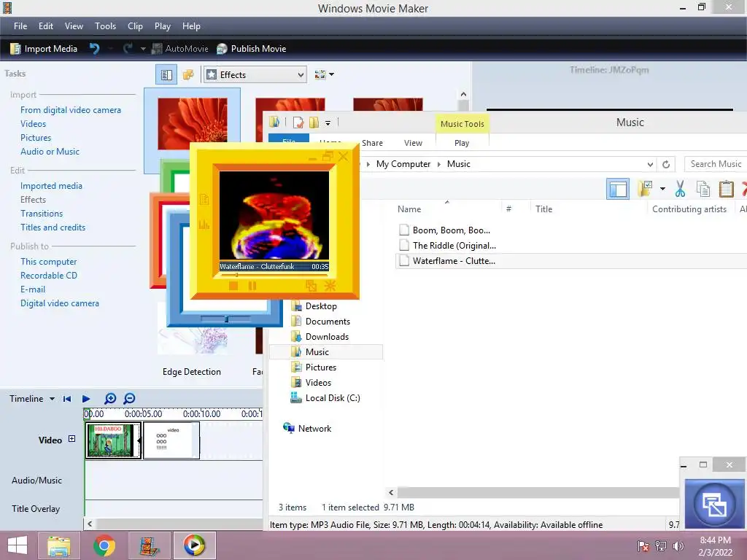Click the Windows Start button

click(x=18, y=545)
